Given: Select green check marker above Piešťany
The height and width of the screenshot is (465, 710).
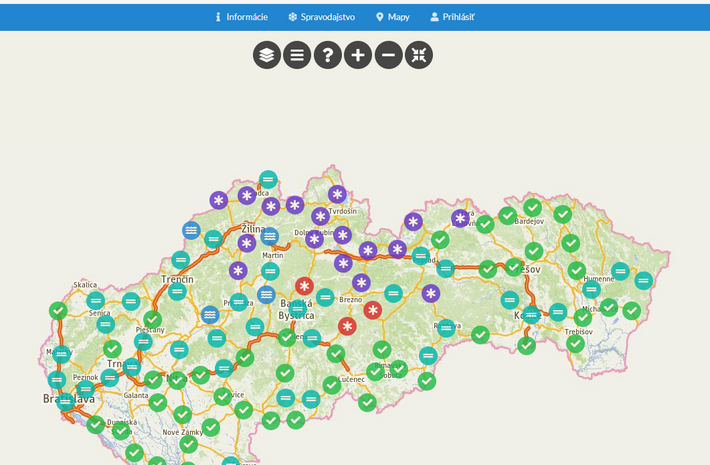Looking at the screenshot, I should [152, 319].
